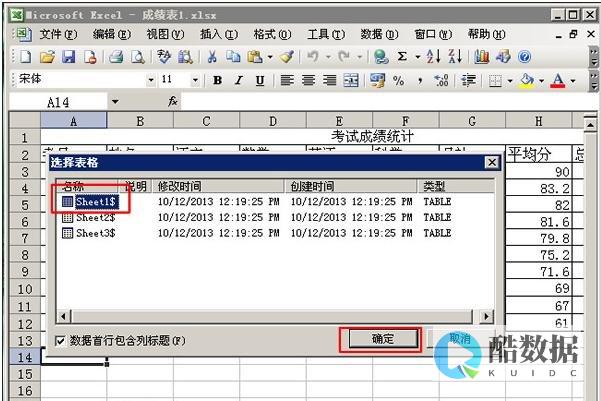This screenshot has width=601, height=401.
Task: Open a file with the Open folder icon
Action: point(47,57)
